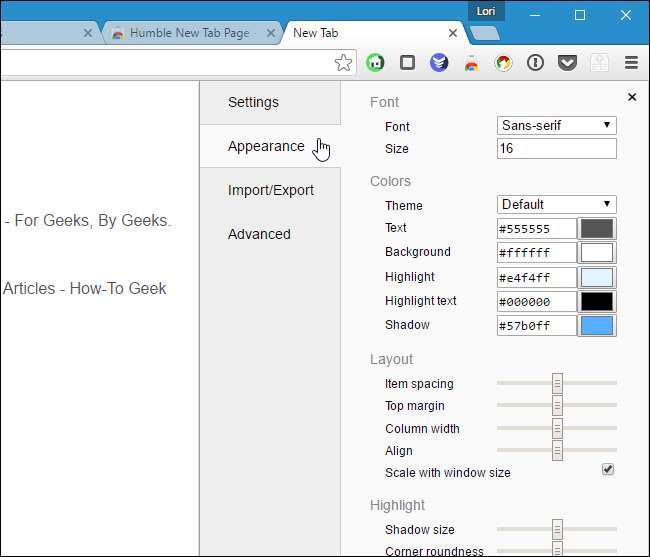
Task: Click the square window extension icon
Action: (x=407, y=63)
